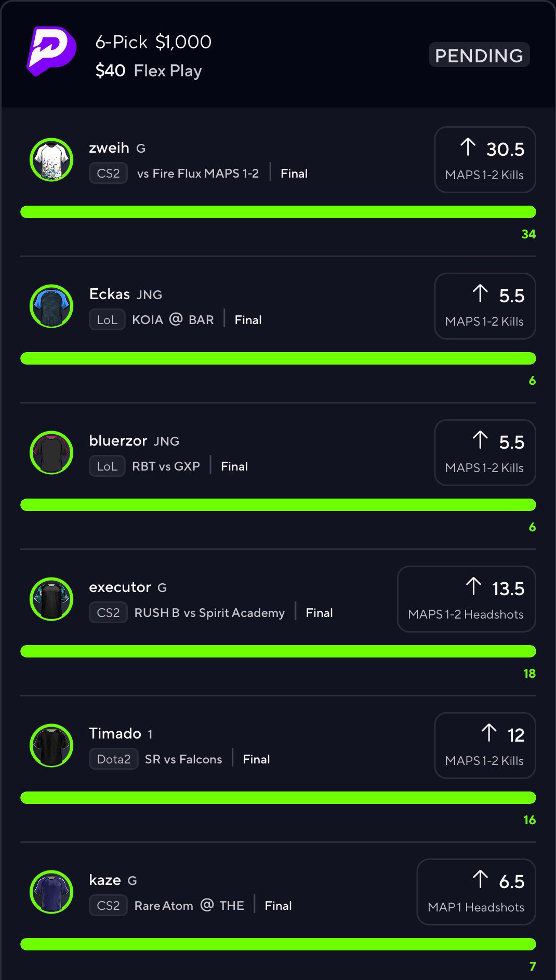Open executor's jersey avatar
Screen dimensions: 556x980
pos(51,599)
